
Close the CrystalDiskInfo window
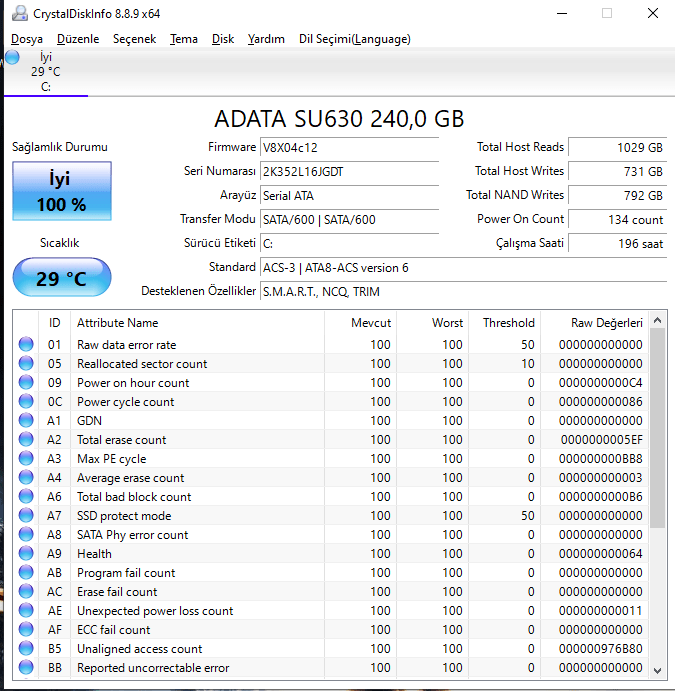[653, 14]
